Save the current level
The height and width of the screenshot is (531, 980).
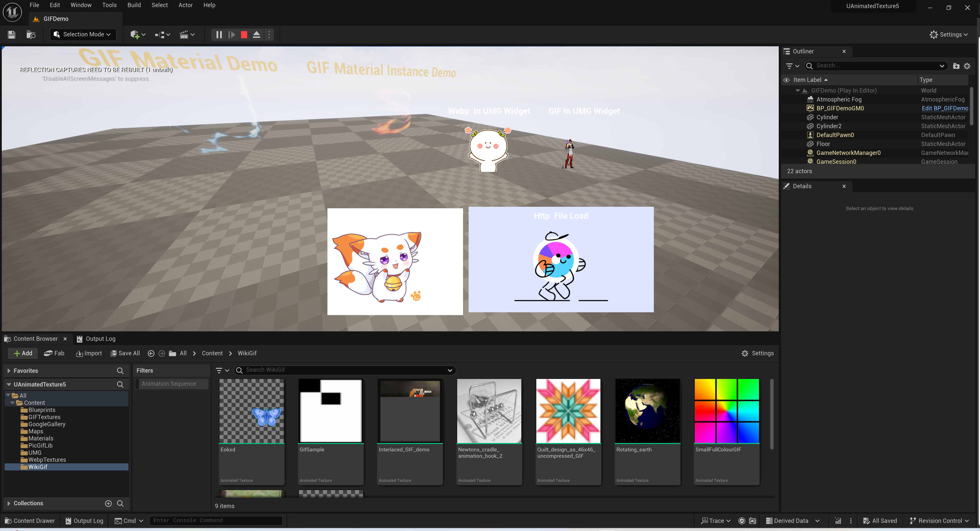coord(11,35)
